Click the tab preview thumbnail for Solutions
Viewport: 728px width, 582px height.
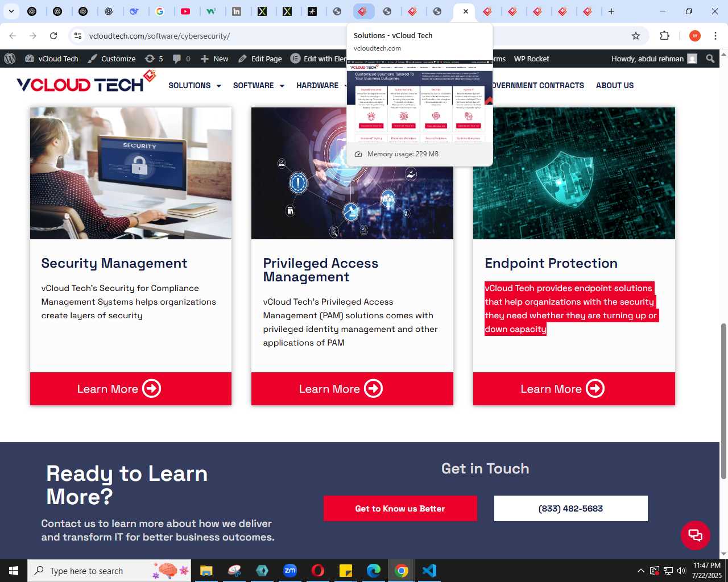(x=420, y=101)
